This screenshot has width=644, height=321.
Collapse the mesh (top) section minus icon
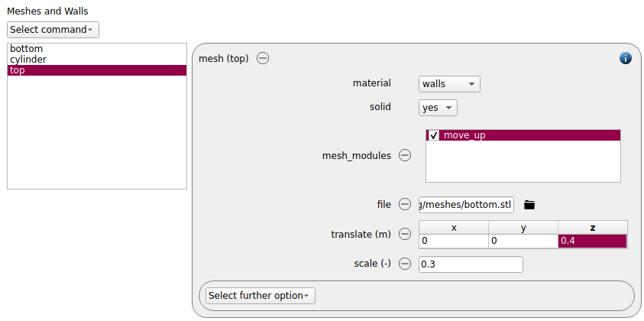(263, 58)
